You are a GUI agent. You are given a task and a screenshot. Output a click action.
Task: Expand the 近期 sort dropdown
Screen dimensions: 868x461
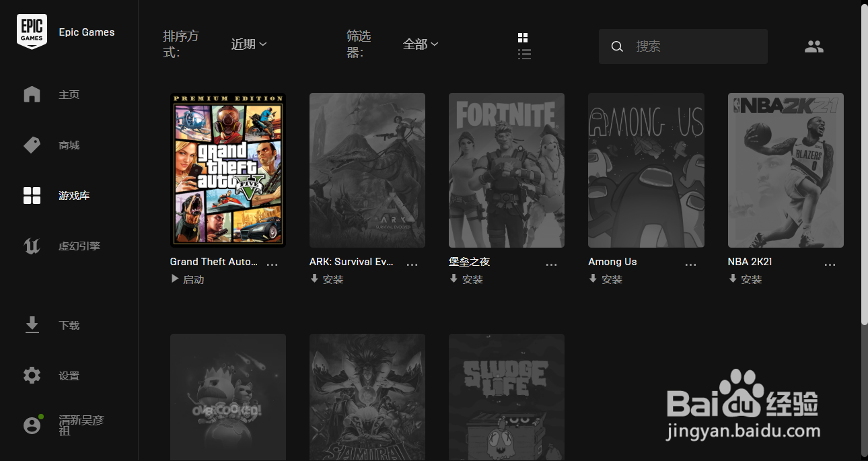[249, 44]
